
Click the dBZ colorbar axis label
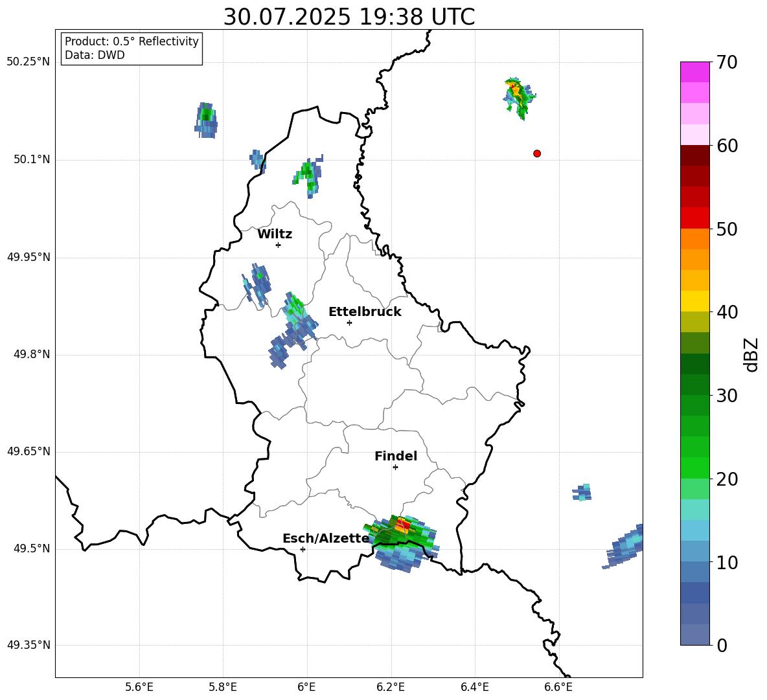(752, 354)
